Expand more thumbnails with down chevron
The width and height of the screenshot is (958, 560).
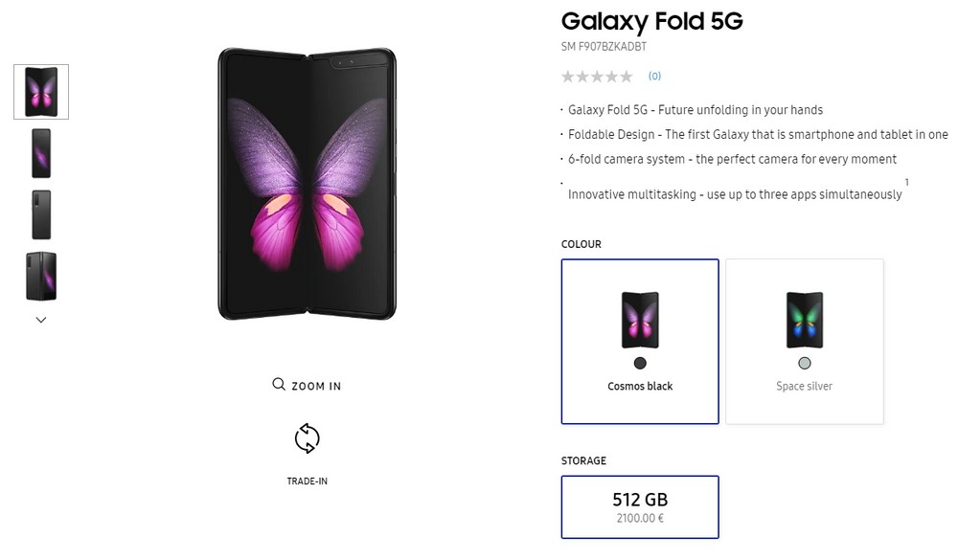coord(41,320)
